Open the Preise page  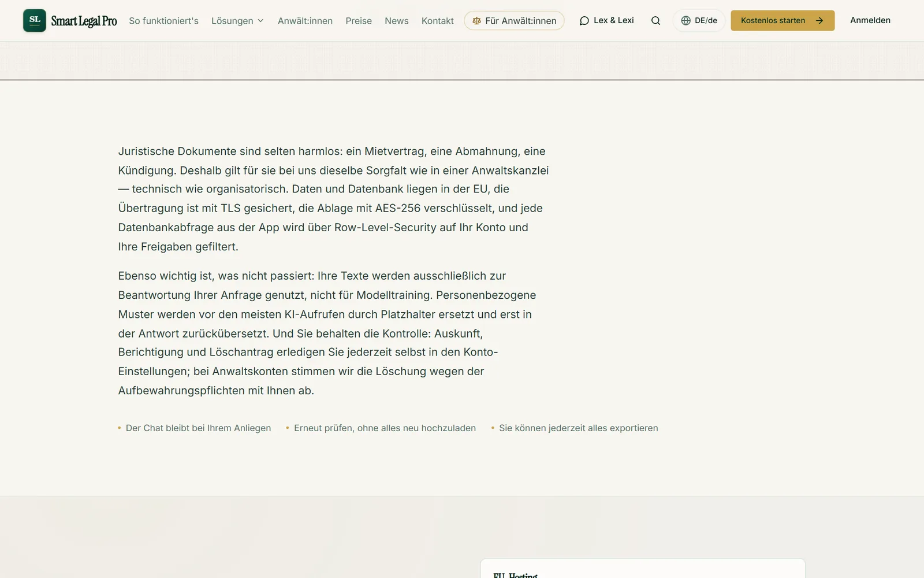tap(359, 21)
